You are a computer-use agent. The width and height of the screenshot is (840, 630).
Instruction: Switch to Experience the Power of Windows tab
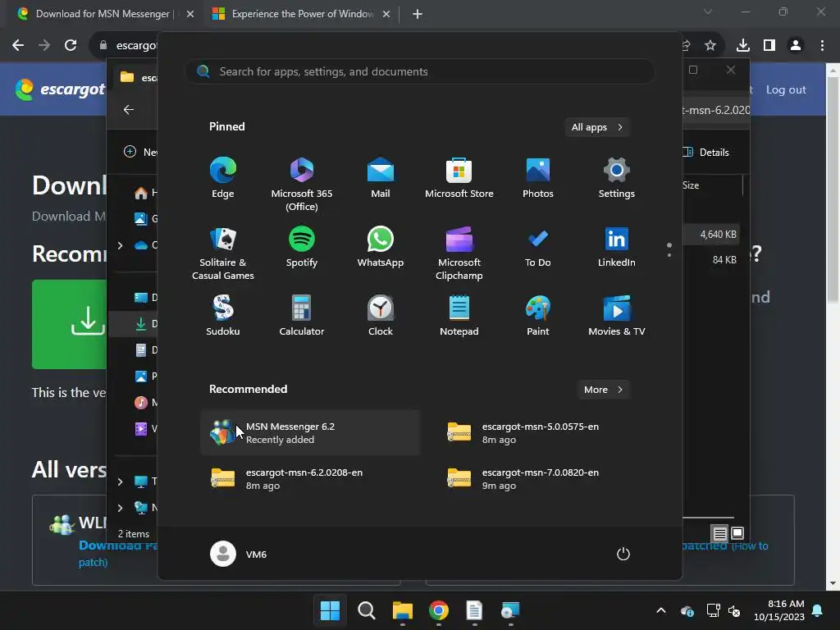click(302, 14)
